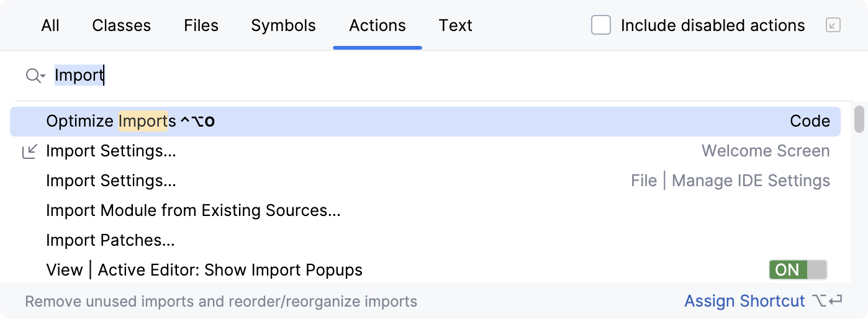Select the Symbols tab

tap(283, 25)
